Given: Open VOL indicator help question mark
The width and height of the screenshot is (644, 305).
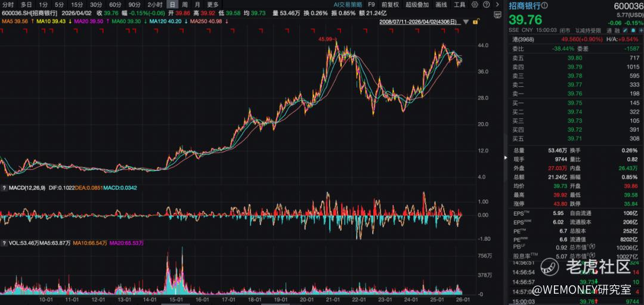Looking at the screenshot, I should (4, 243).
